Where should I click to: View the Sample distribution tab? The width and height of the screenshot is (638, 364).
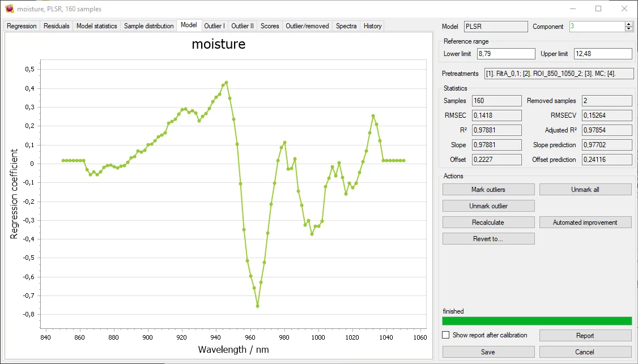pyautogui.click(x=148, y=26)
